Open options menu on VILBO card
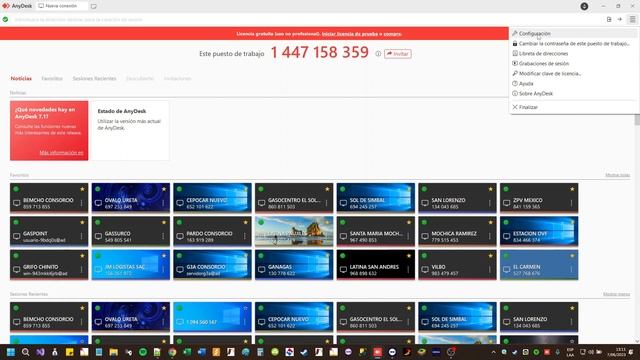This screenshot has width=640, height=360. [x=490, y=270]
